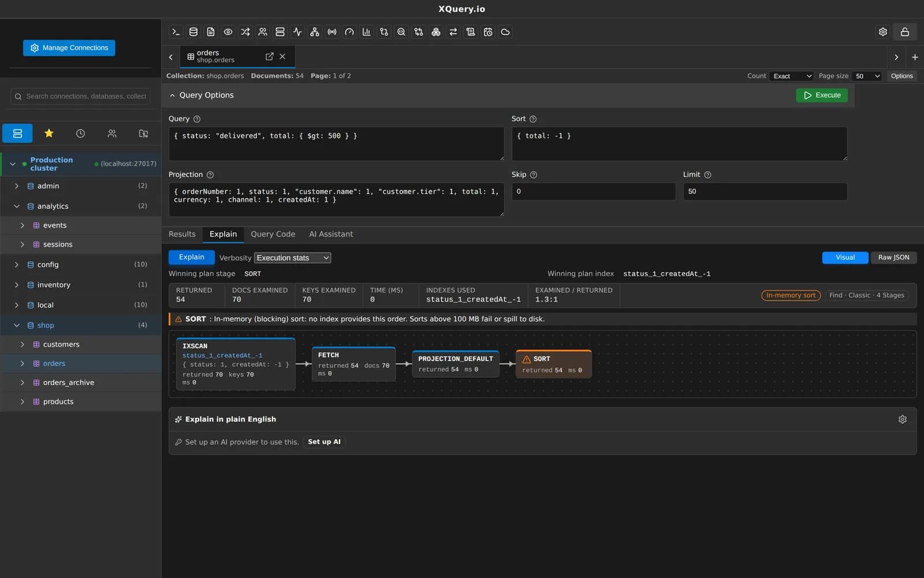Click the document file toolbar icon
924x578 pixels.
[x=211, y=32]
